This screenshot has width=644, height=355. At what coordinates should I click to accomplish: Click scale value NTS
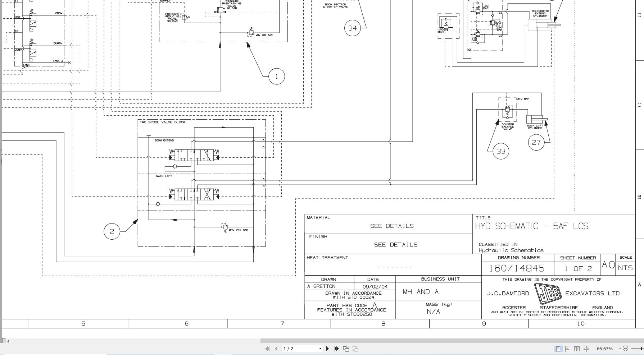[625, 268]
